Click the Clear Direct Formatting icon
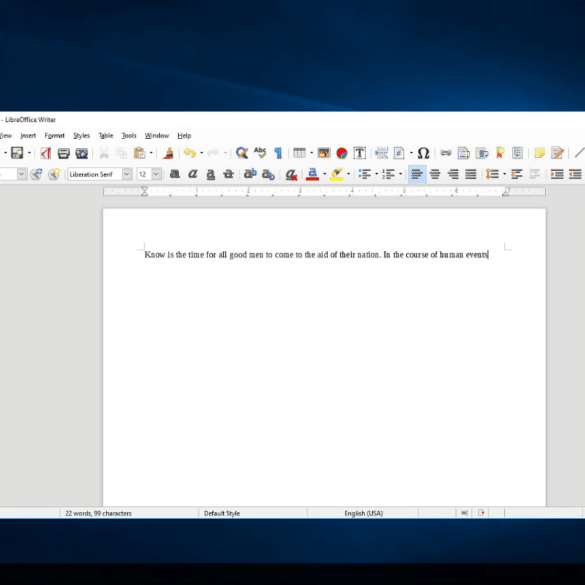 (291, 174)
